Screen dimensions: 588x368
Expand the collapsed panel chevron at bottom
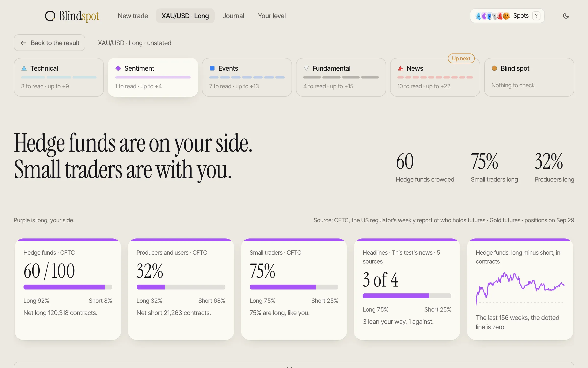pos(290,367)
